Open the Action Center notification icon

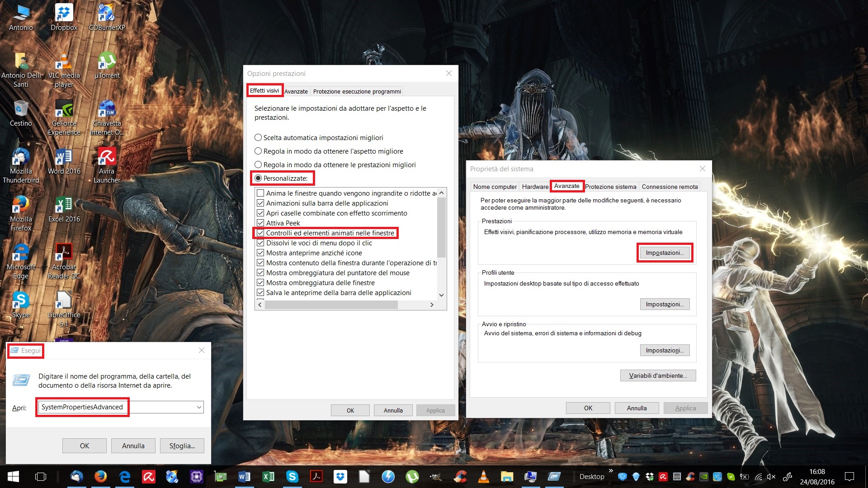[849, 476]
